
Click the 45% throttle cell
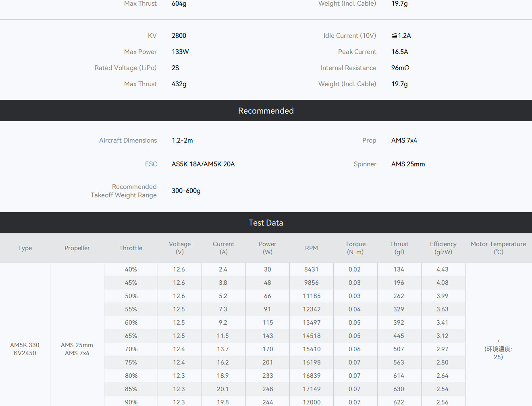tap(131, 283)
